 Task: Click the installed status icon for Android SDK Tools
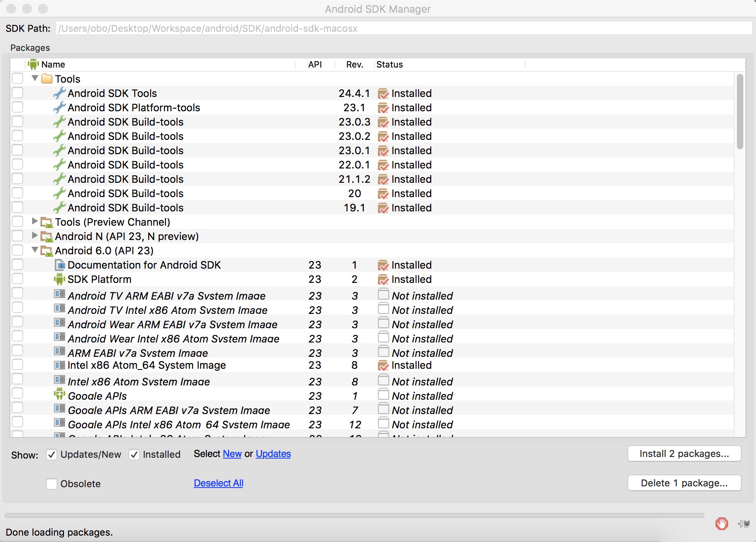383,93
